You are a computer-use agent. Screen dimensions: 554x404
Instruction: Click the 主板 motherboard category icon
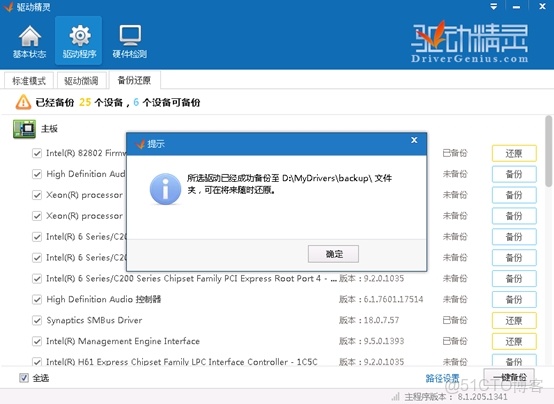tap(24, 129)
